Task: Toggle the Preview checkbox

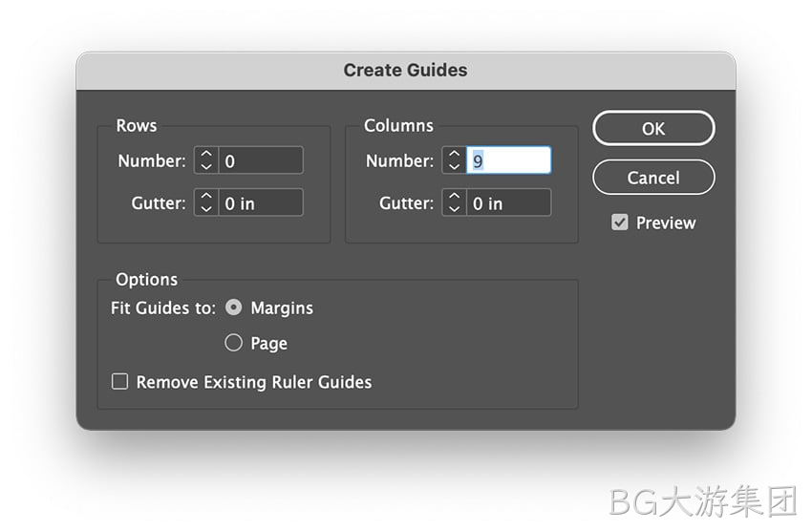Action: (x=619, y=223)
